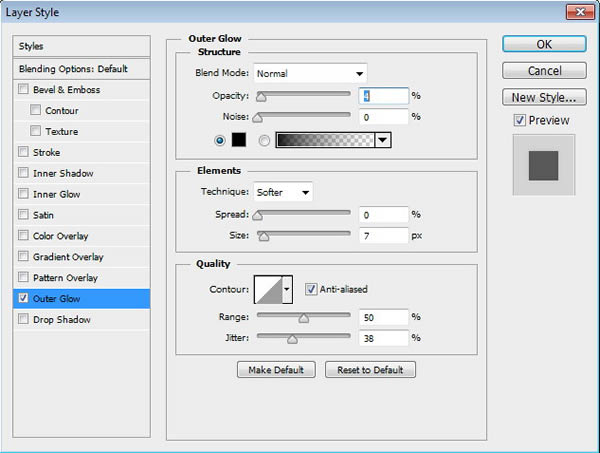Click the Make Default button
Screen dimensions: 600x453
click(274, 370)
